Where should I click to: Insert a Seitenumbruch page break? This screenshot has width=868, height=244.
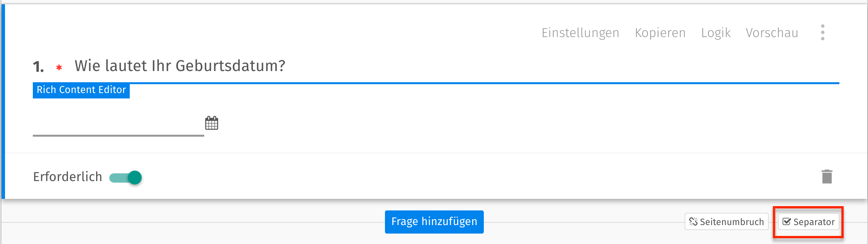[x=726, y=222]
